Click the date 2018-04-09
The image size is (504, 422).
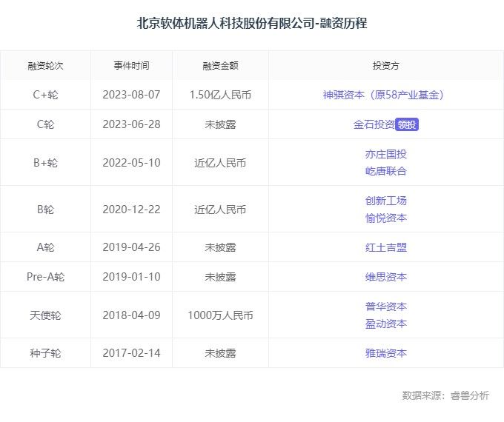pyautogui.click(x=131, y=315)
